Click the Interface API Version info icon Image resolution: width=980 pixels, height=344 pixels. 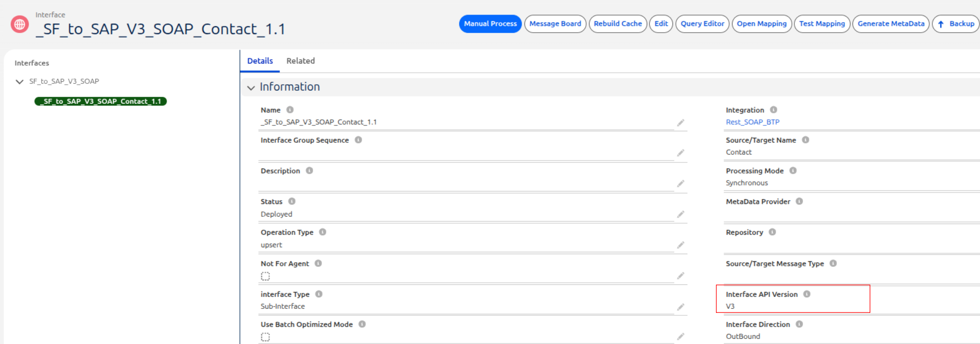pyautogui.click(x=807, y=294)
